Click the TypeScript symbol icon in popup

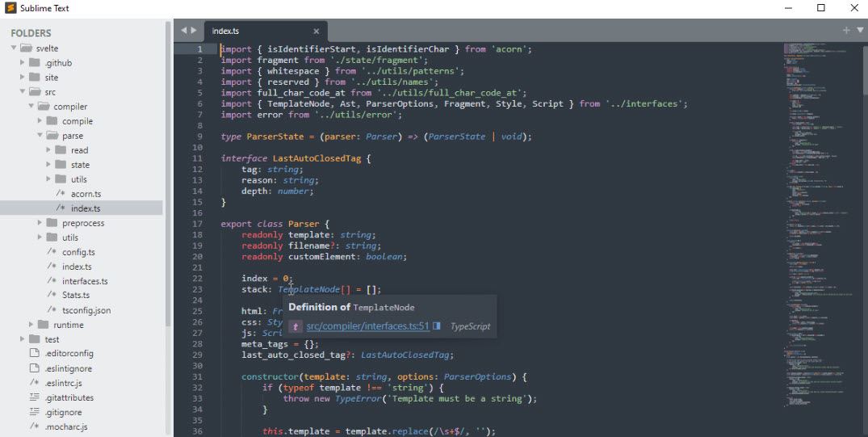click(x=295, y=326)
